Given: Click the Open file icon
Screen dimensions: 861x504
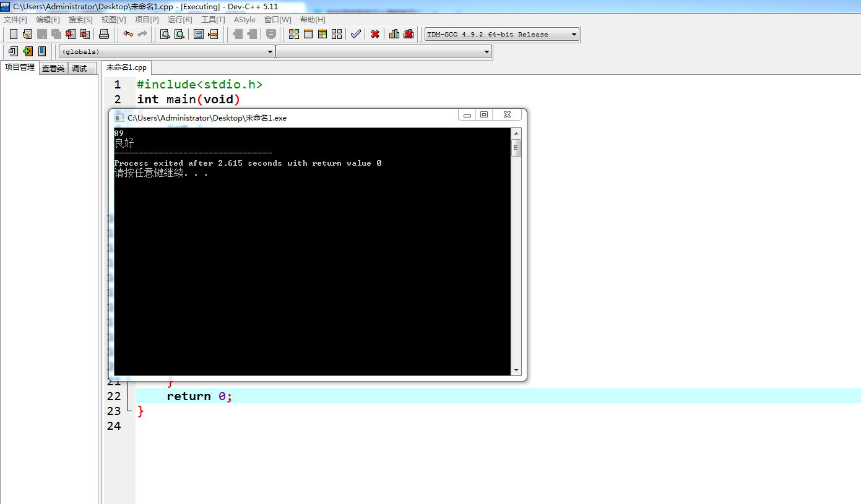Looking at the screenshot, I should 27,34.
